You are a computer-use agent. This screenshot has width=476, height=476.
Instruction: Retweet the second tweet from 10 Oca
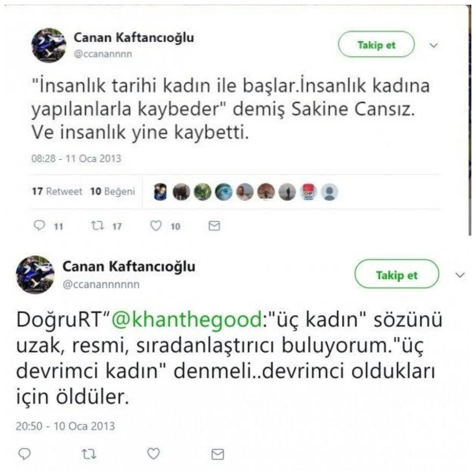point(89,454)
